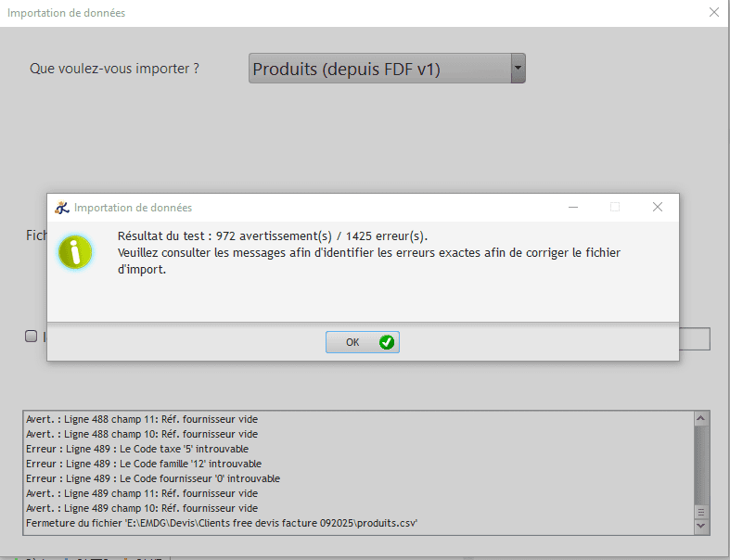Click the green information icon in dialog

coord(74,251)
